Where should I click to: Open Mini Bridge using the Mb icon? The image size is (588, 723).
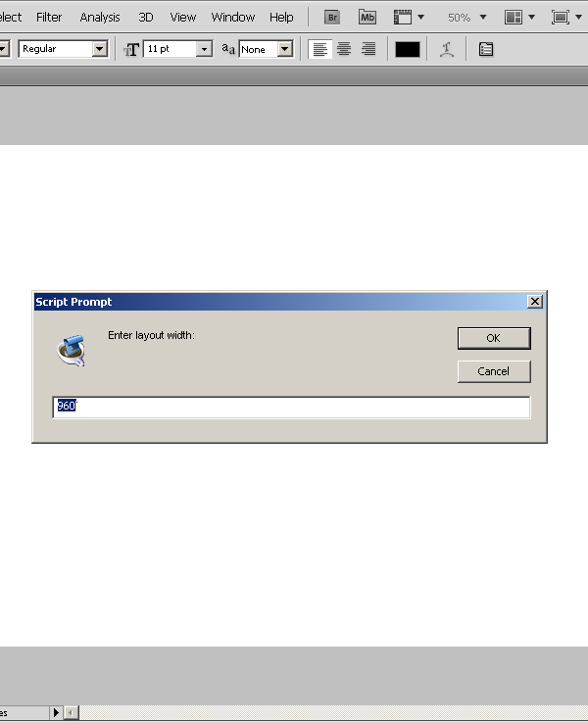[x=367, y=18]
